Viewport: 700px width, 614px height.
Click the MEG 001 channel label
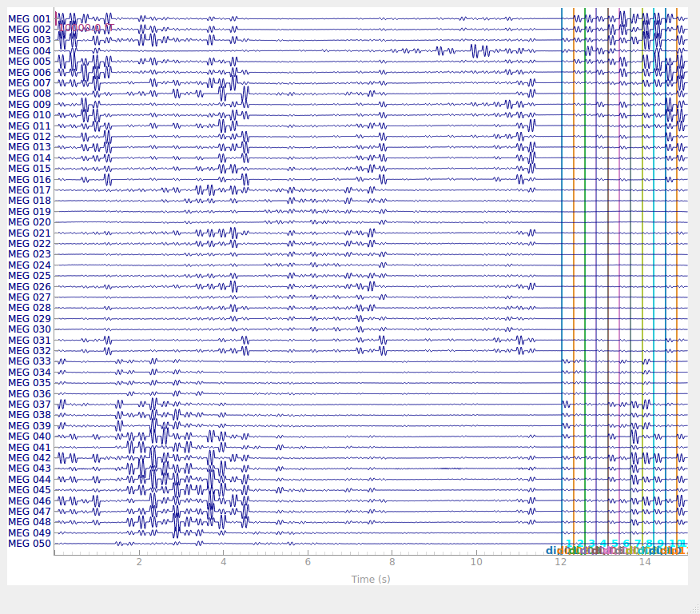click(30, 18)
